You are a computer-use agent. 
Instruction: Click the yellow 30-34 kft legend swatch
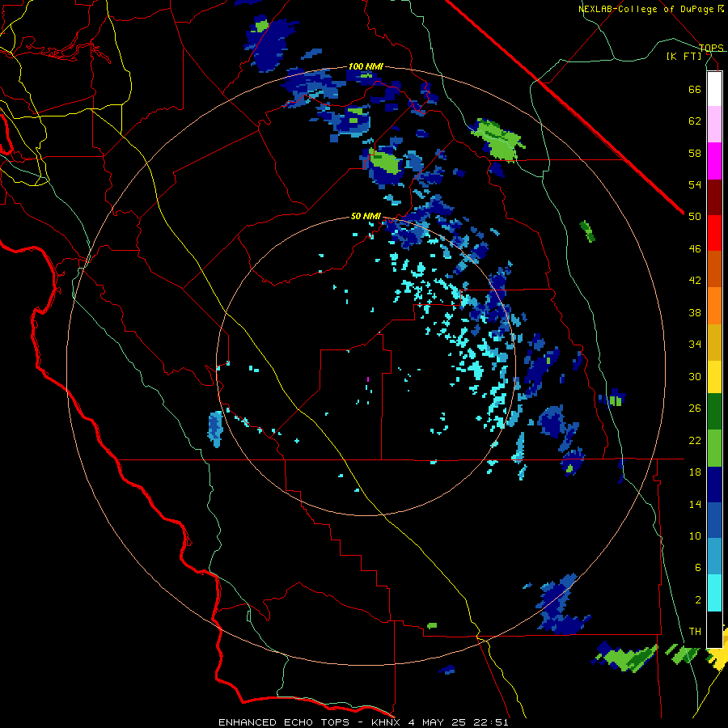click(x=714, y=376)
